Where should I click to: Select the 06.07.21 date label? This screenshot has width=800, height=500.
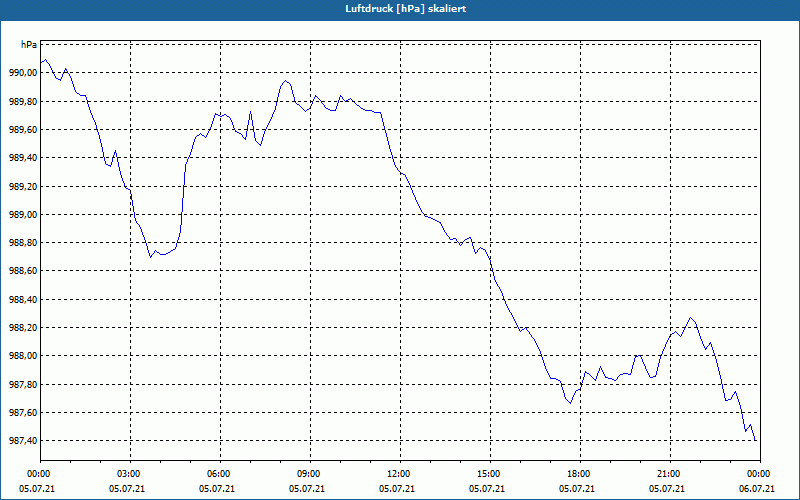pyautogui.click(x=756, y=489)
